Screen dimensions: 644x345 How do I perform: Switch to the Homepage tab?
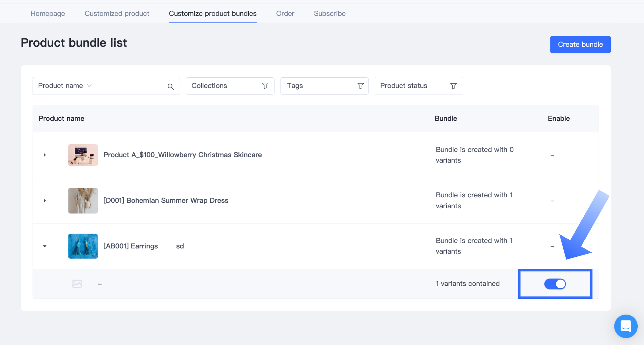pyautogui.click(x=48, y=13)
